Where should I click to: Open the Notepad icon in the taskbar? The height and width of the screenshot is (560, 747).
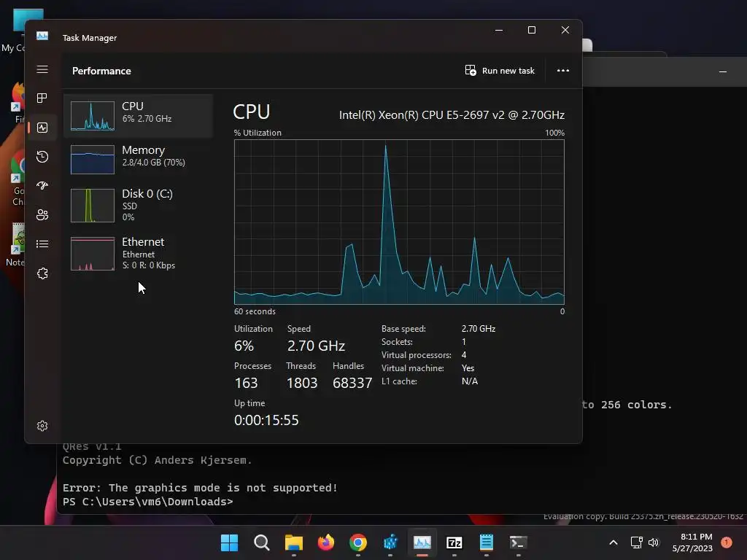(x=487, y=542)
